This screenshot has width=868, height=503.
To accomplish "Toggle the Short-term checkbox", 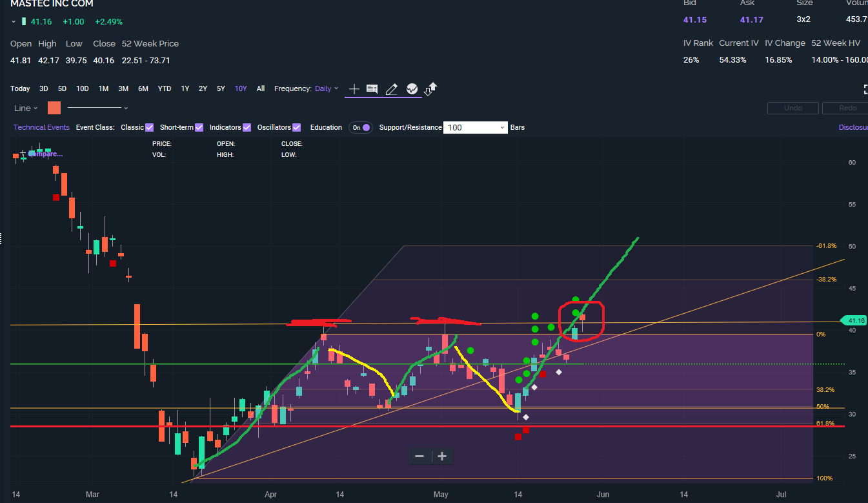I will [199, 127].
